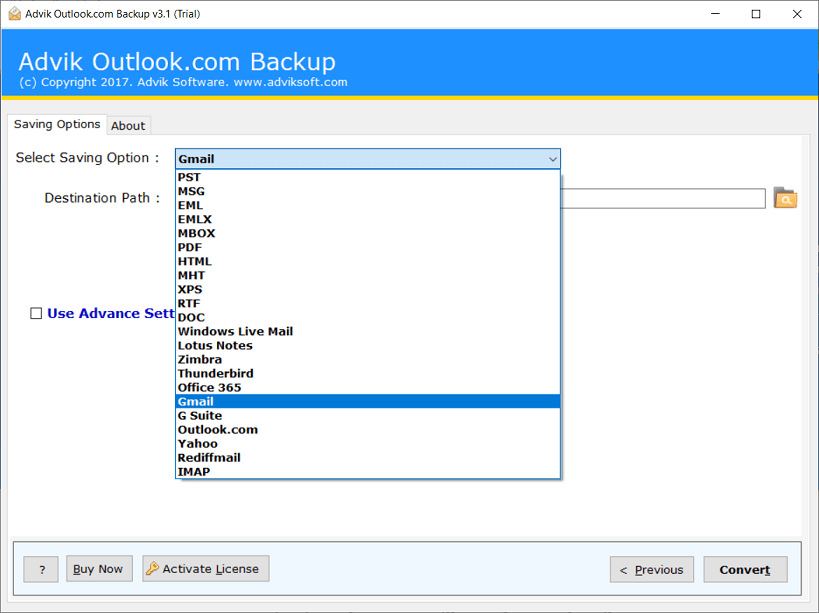The width and height of the screenshot is (819, 613).
Task: Click the folder browse icon for destination
Action: [785, 198]
